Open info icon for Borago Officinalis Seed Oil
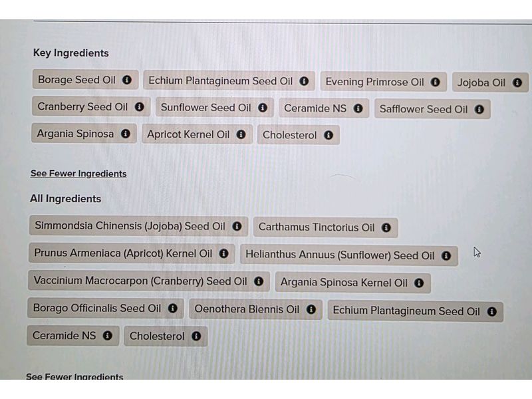 tap(172, 309)
